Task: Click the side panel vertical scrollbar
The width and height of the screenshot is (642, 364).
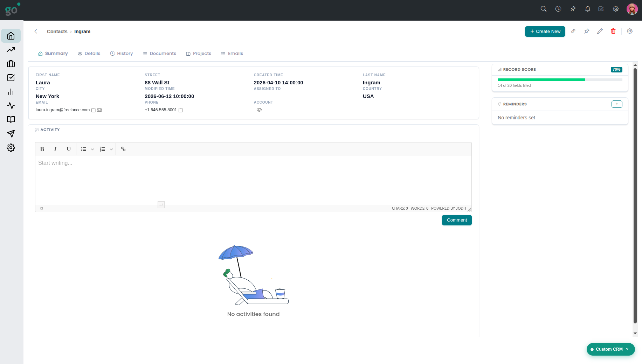Action: point(635,196)
